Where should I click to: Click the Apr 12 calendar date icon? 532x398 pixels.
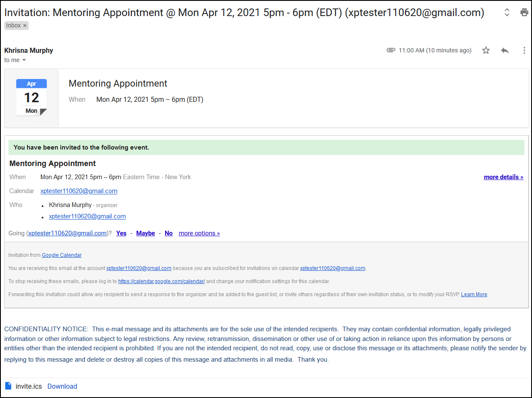[32, 98]
